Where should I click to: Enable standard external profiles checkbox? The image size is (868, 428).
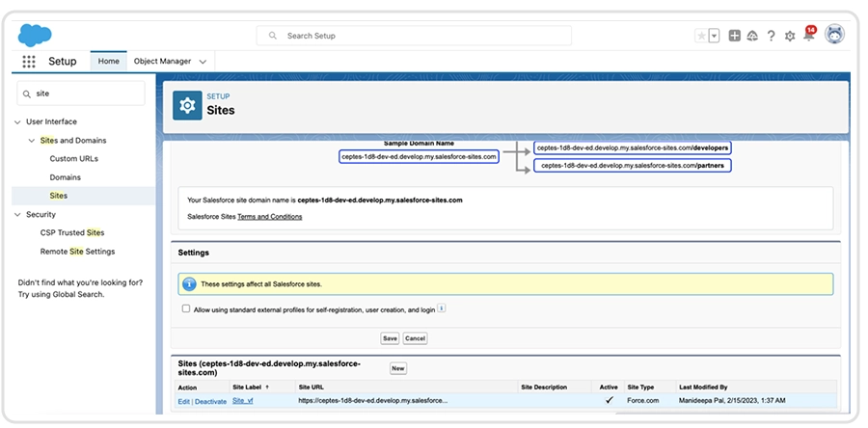(x=186, y=309)
